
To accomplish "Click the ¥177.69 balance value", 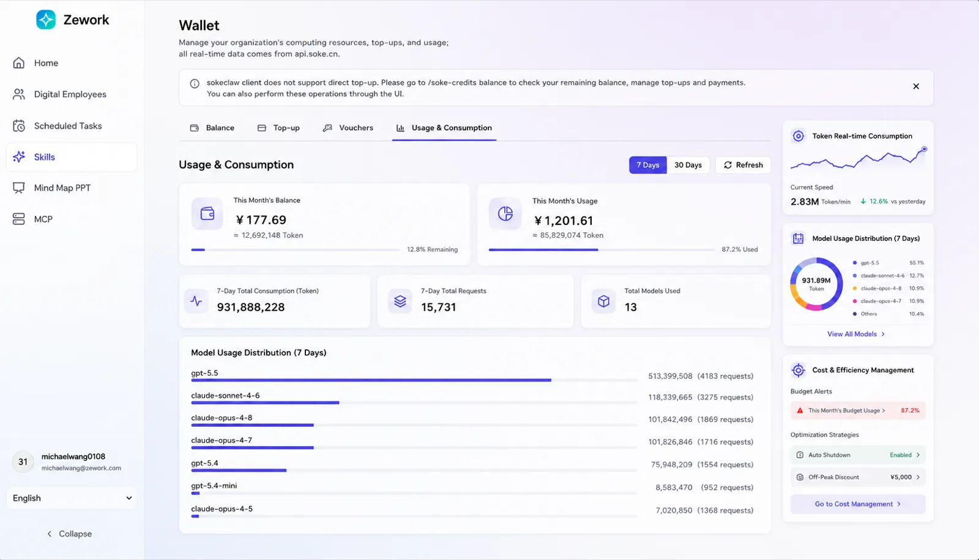I will coord(261,220).
